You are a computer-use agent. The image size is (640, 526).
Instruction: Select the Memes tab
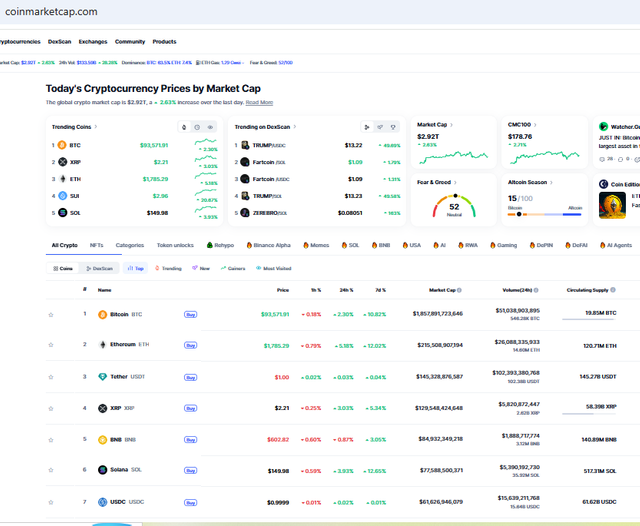(316, 245)
